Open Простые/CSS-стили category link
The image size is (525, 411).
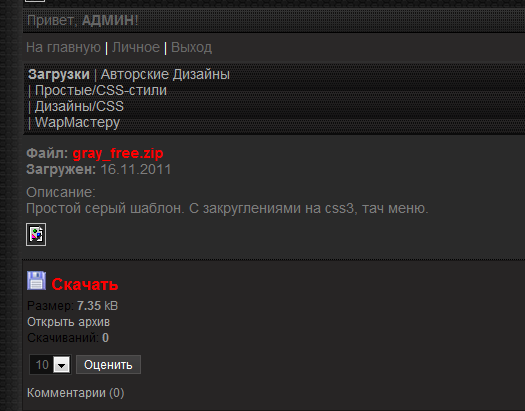click(x=101, y=90)
